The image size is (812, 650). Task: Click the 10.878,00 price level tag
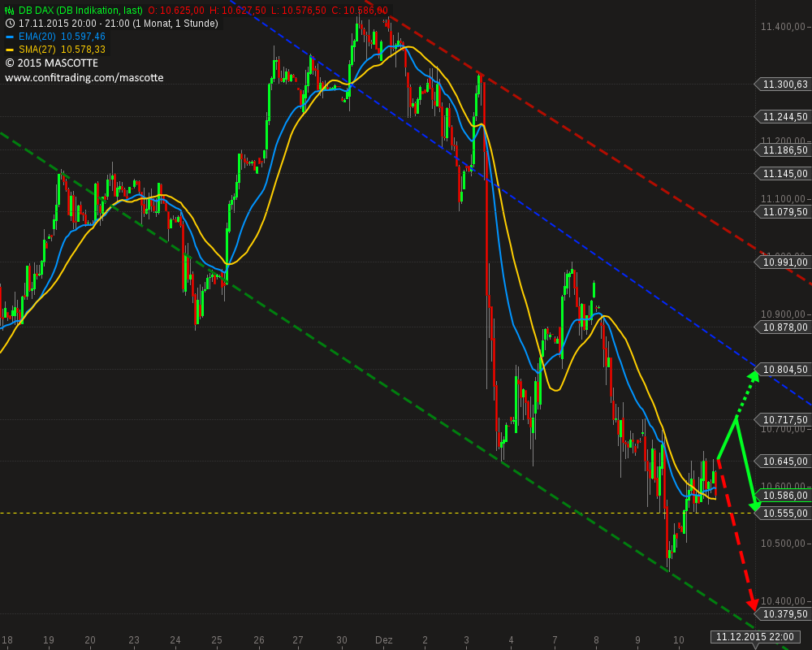point(783,327)
